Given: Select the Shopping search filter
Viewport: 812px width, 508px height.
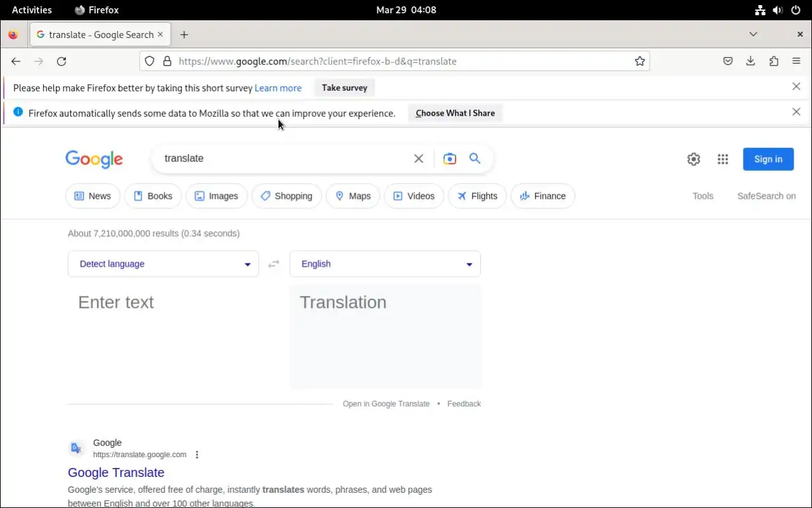Looking at the screenshot, I should (287, 196).
